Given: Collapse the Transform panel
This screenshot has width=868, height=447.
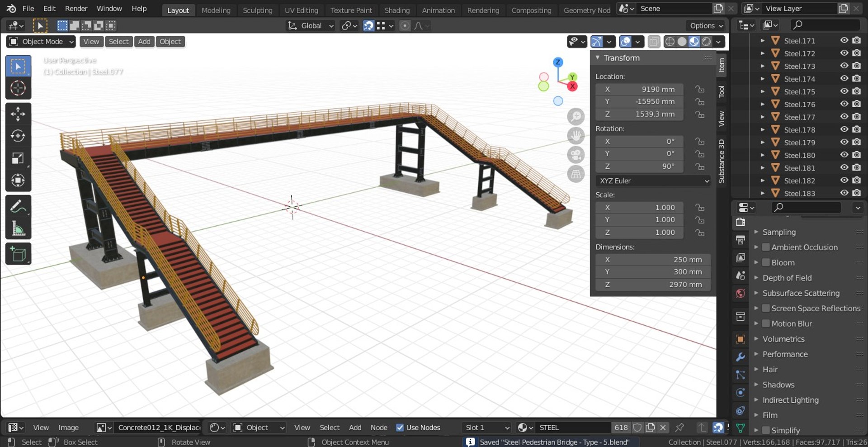Looking at the screenshot, I should pyautogui.click(x=598, y=58).
